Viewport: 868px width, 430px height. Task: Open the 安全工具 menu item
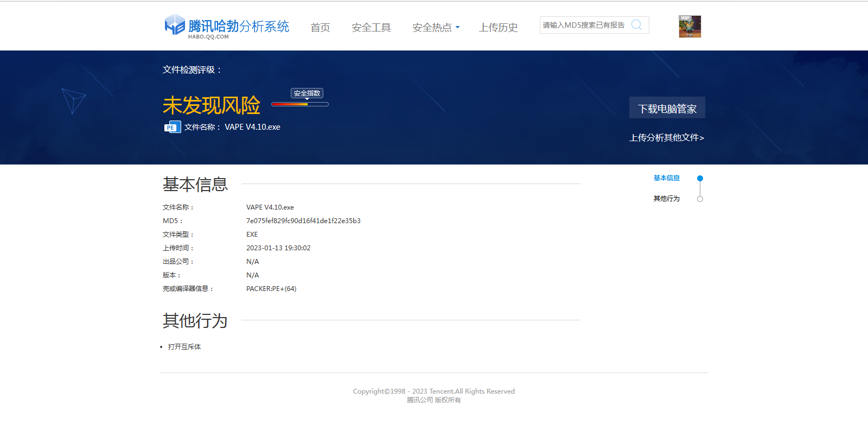click(371, 28)
